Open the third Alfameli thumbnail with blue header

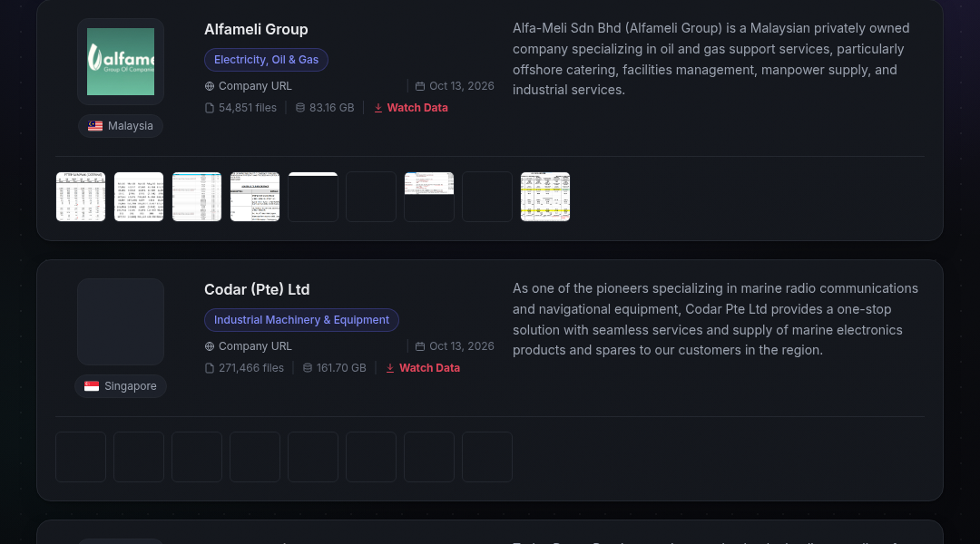click(197, 197)
